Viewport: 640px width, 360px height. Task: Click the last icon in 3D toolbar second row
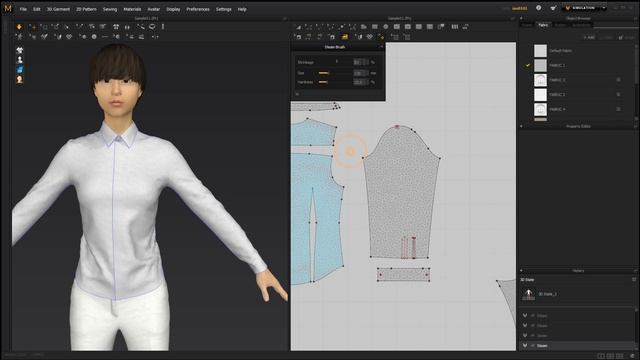155,37
